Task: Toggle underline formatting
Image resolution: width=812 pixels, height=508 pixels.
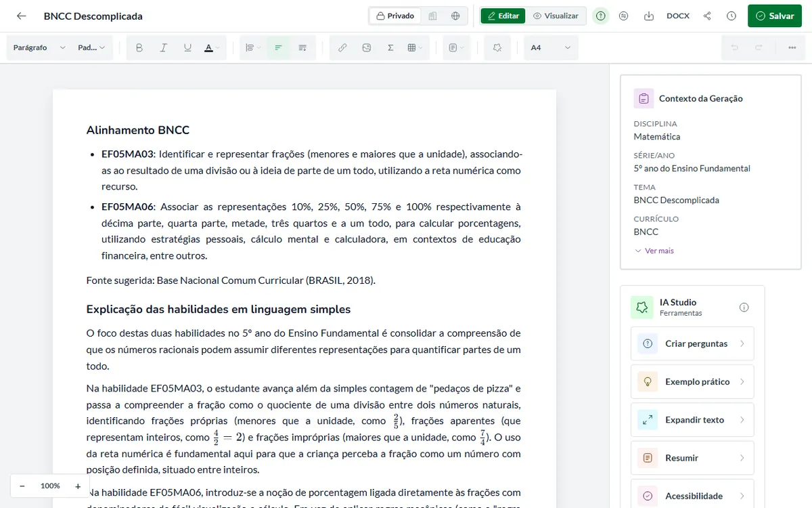Action: [x=187, y=47]
